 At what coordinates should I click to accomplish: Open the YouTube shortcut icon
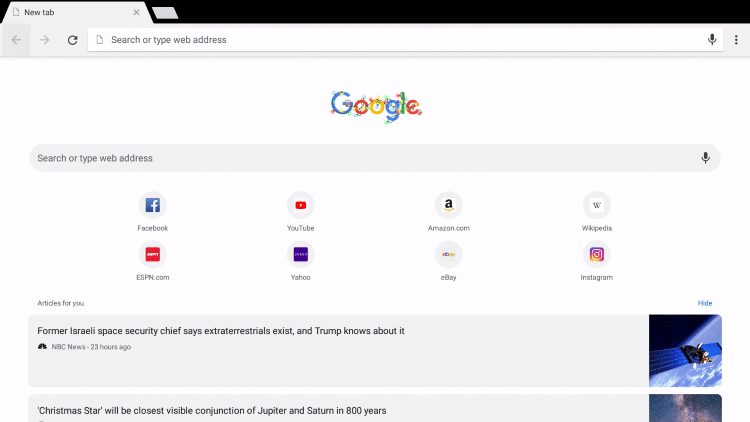[300, 205]
